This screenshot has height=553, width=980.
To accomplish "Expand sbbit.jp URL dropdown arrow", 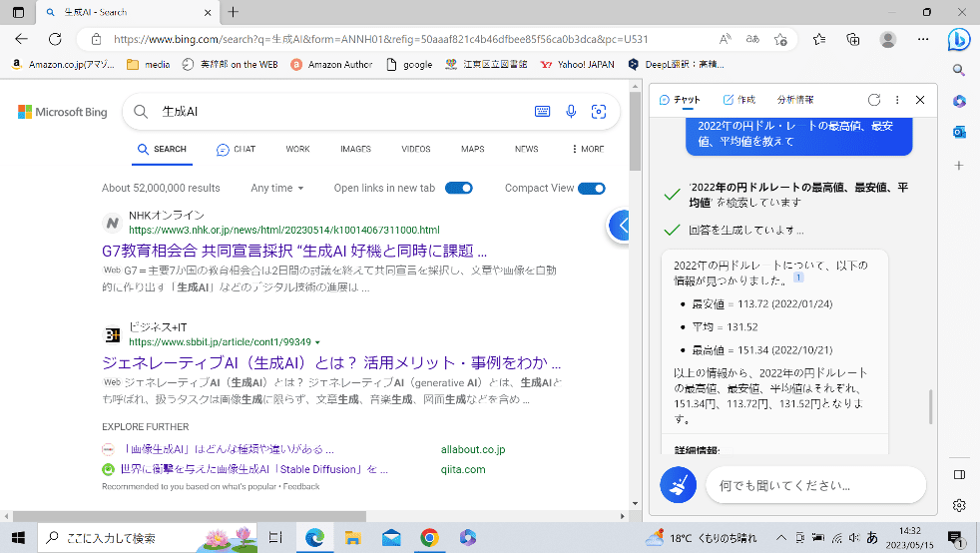I will coord(317,342).
